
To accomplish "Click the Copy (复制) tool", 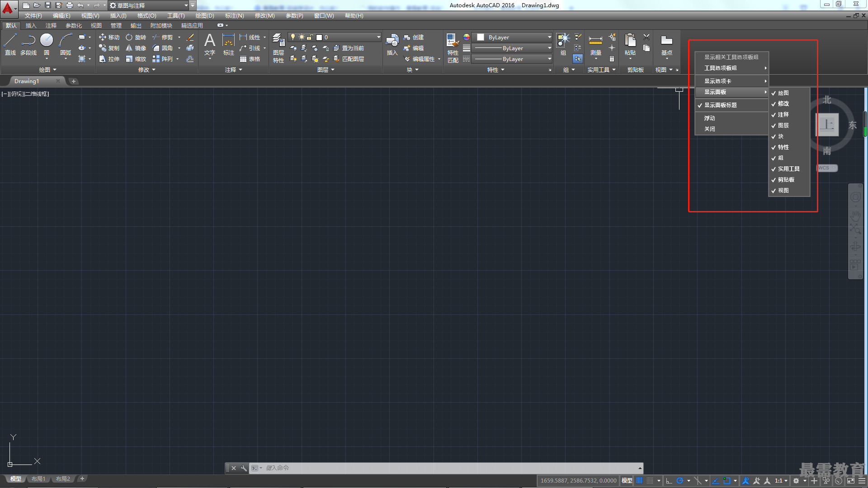I will coord(109,48).
